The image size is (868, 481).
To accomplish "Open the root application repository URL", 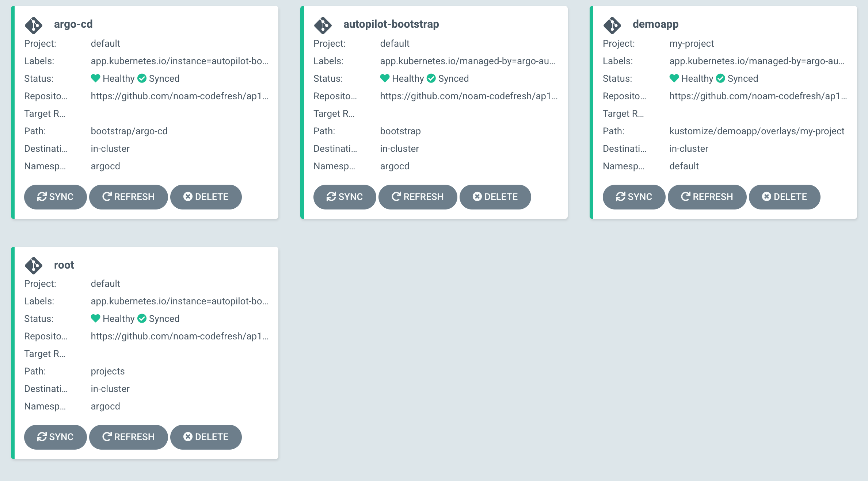I will click(179, 336).
